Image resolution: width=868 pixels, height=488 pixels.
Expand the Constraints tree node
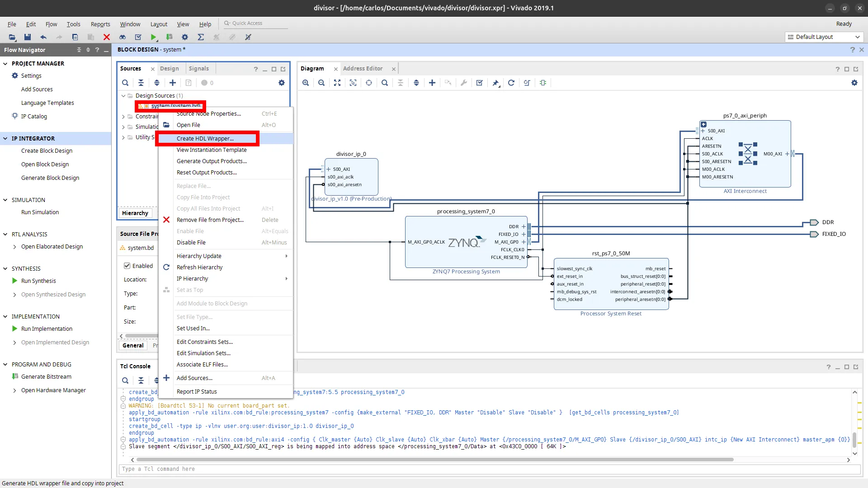point(123,117)
